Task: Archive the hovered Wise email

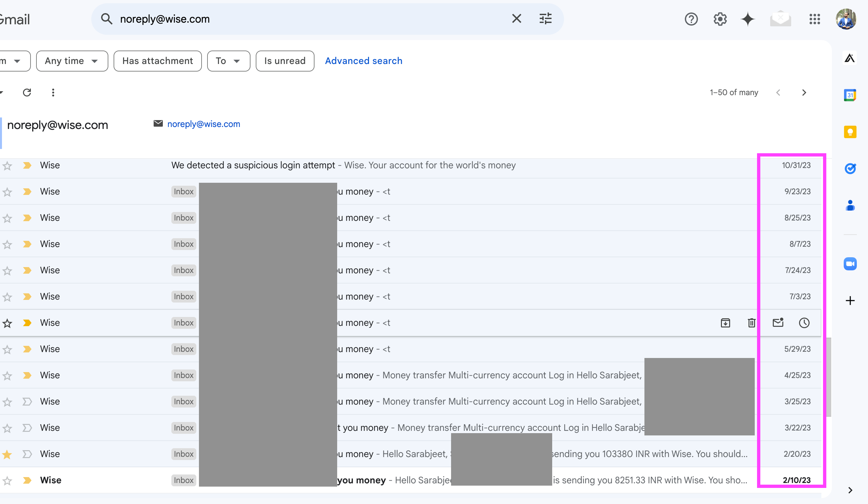Action: [726, 323]
